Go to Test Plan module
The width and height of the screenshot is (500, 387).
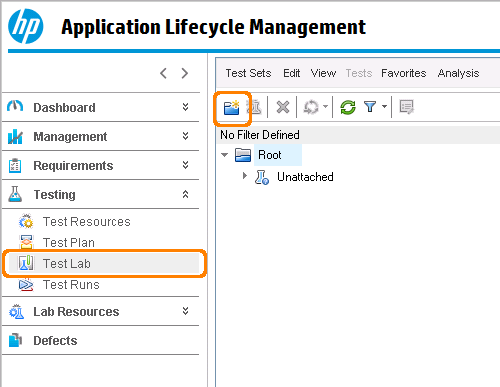coord(69,243)
